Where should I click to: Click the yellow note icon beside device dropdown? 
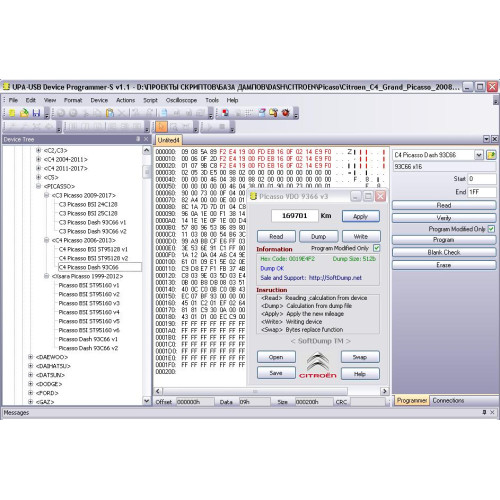click(491, 155)
